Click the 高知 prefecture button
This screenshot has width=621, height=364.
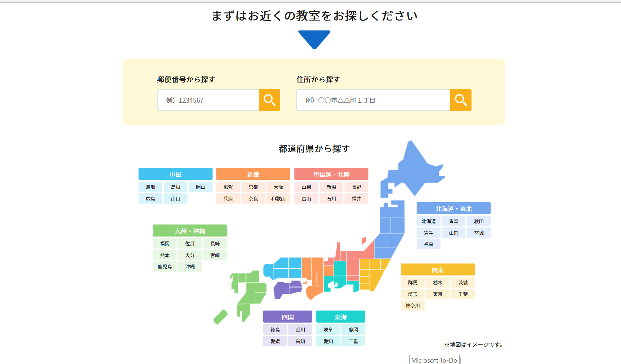300,341
